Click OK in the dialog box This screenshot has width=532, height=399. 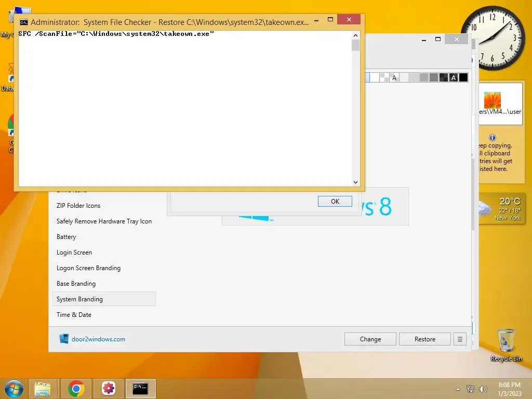[x=335, y=201]
